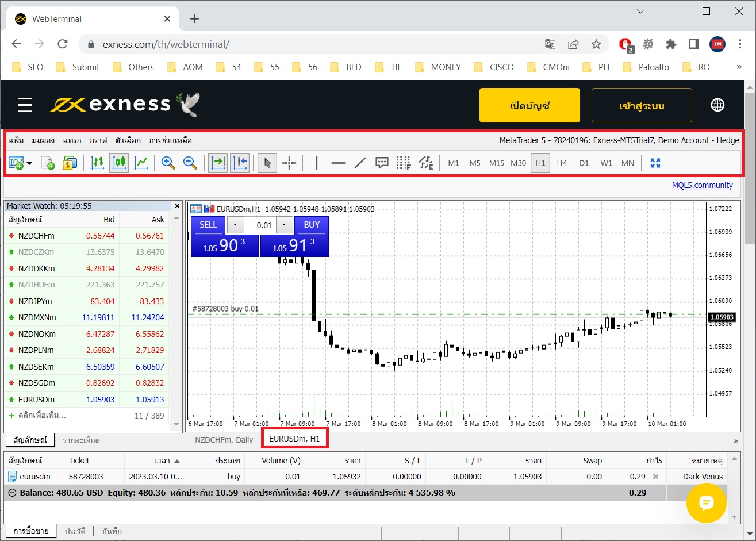The width and height of the screenshot is (756, 541).
Task: Switch to EURUSDm, H1 chart tab
Action: click(x=294, y=439)
